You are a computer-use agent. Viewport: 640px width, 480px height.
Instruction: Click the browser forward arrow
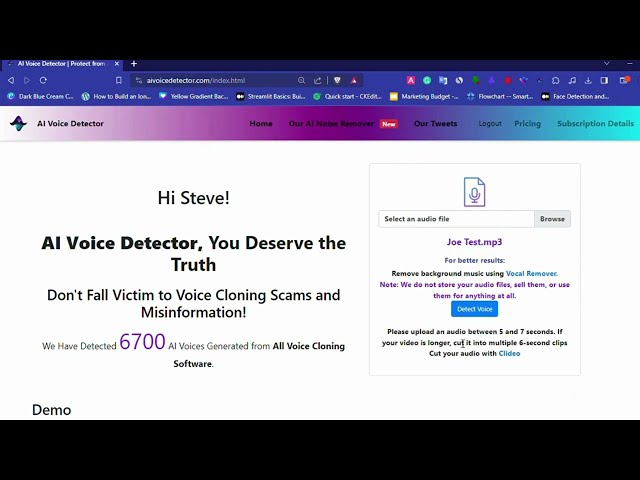pos(27,80)
